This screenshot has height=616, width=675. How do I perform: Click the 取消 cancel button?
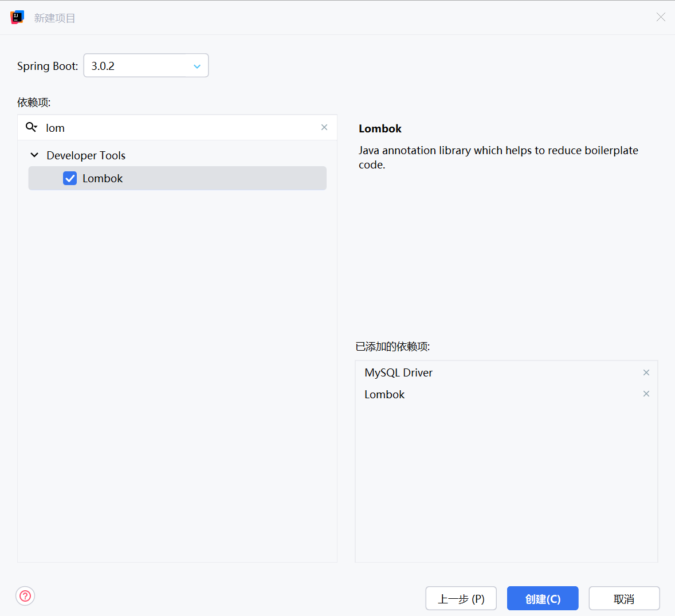point(624,598)
